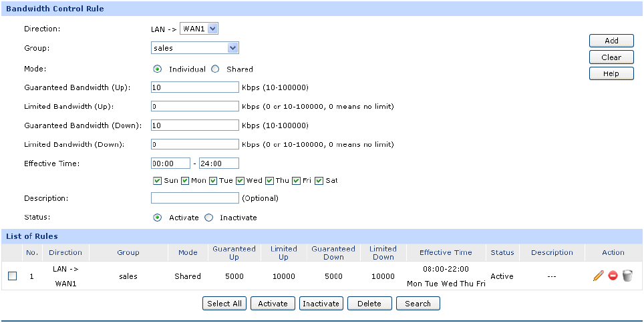644x323 pixels.
Task: Click the Select All button
Action: click(224, 304)
